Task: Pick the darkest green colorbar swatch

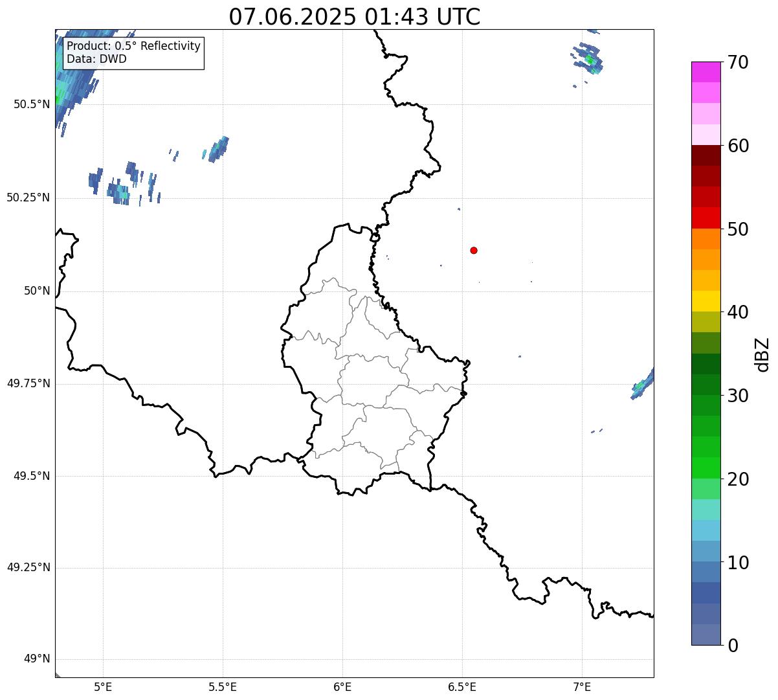Action: coord(706,364)
